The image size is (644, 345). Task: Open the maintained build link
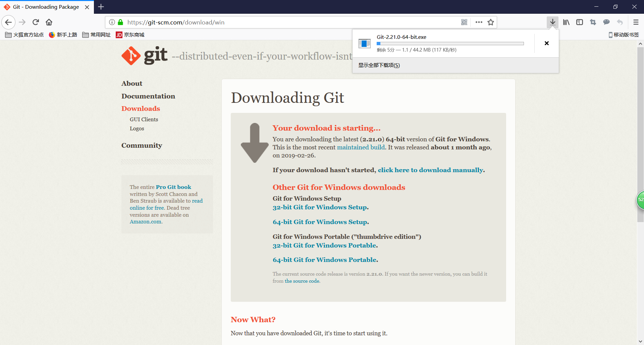(x=361, y=147)
